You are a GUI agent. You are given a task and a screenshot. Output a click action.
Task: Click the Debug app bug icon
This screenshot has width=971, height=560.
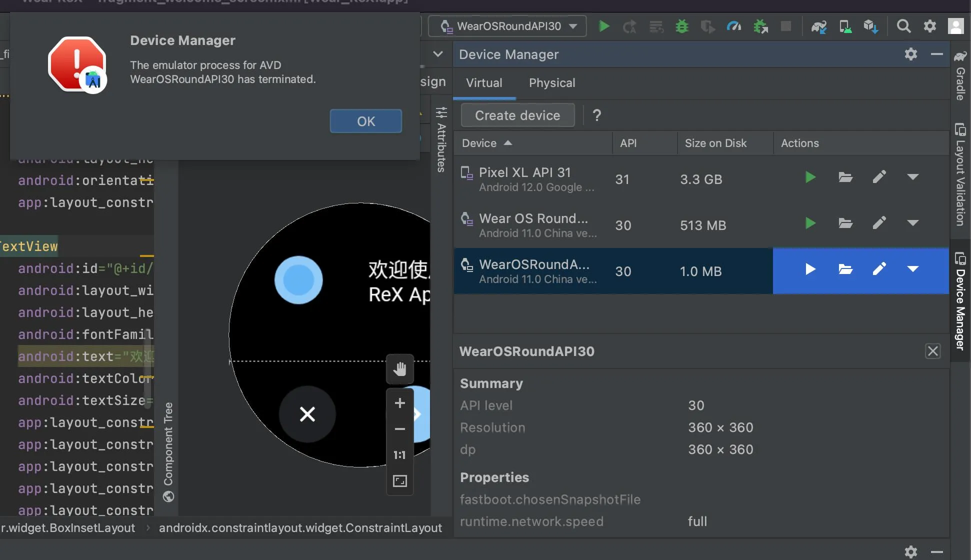pos(681,26)
